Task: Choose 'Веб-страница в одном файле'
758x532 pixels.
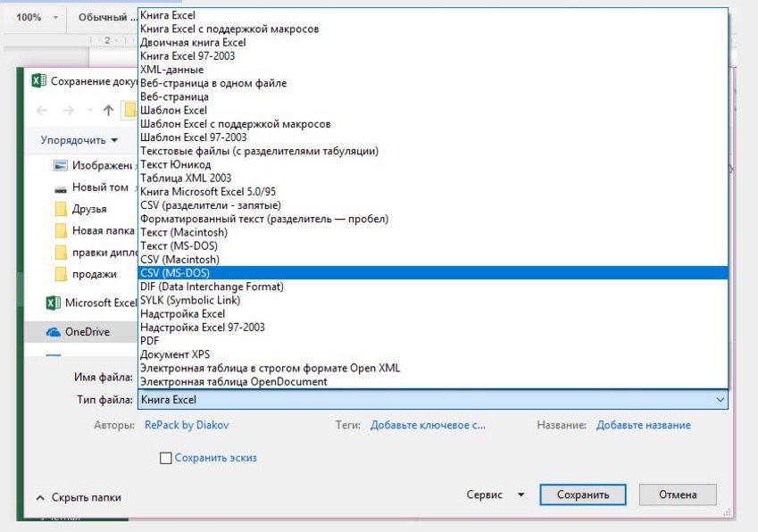Action: [433, 83]
